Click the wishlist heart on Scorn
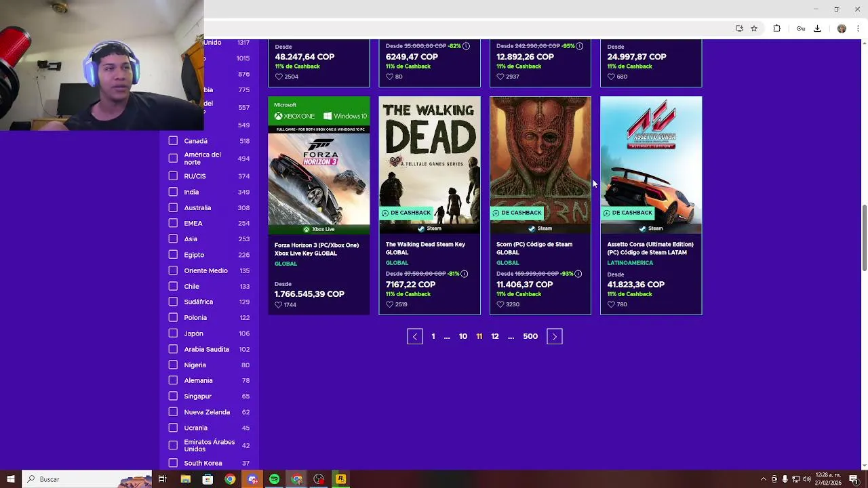The image size is (868, 488). point(500,304)
